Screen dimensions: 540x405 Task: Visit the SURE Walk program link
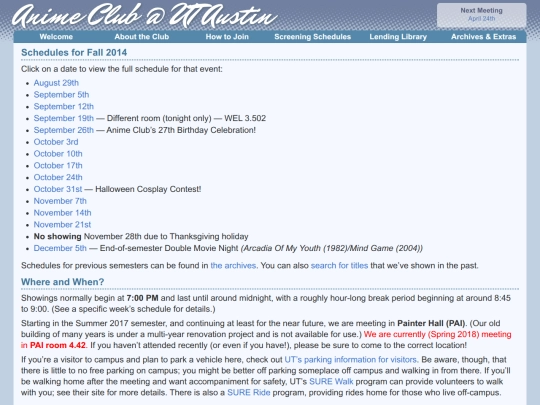tap(331, 382)
